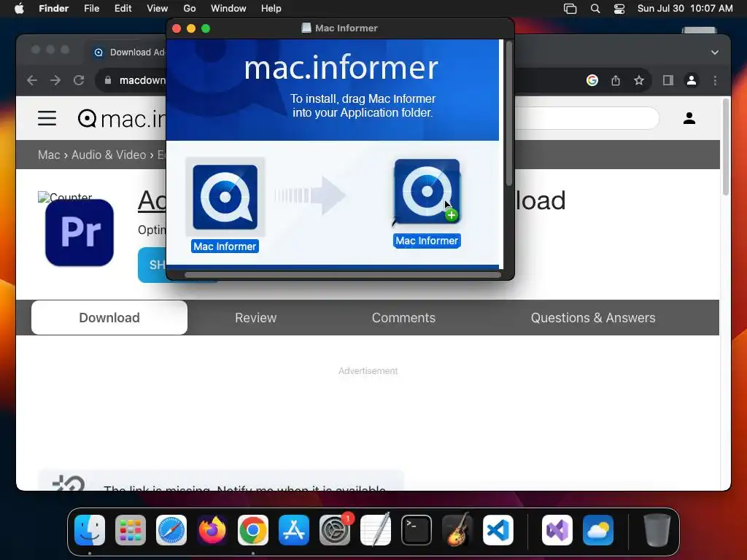The height and width of the screenshot is (560, 747).
Task: Click the Stage Manager icon in menu bar
Action: coord(570,9)
